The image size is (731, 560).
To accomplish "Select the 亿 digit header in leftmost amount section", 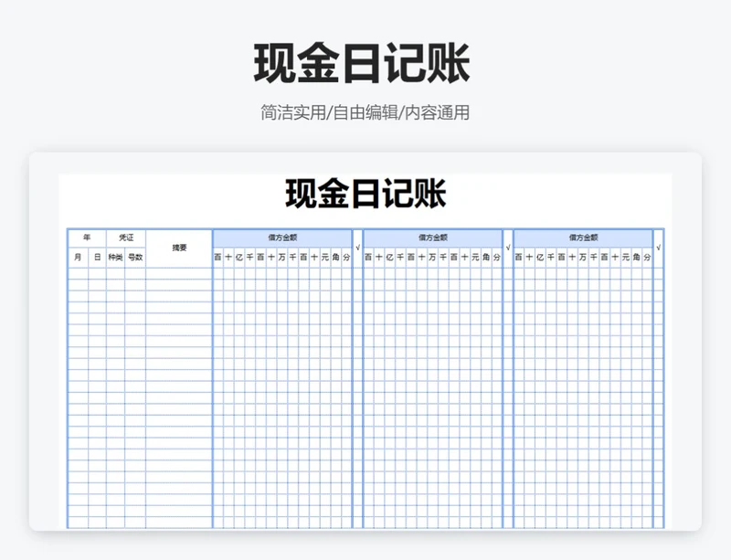I will coord(239,258).
